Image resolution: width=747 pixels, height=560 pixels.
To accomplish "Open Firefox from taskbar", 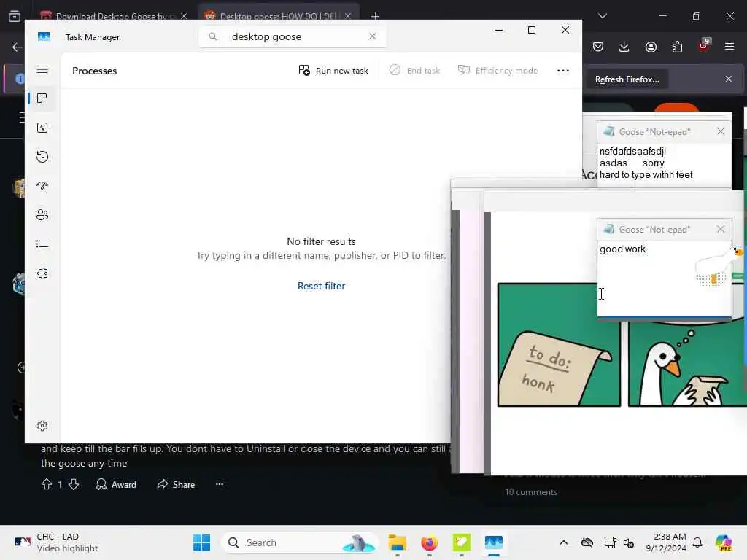I will coord(429,542).
